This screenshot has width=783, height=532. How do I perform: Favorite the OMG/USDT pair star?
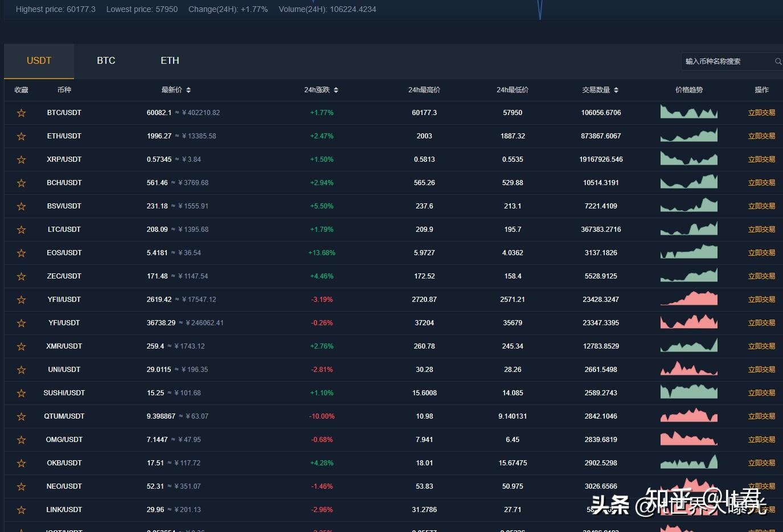point(21,440)
